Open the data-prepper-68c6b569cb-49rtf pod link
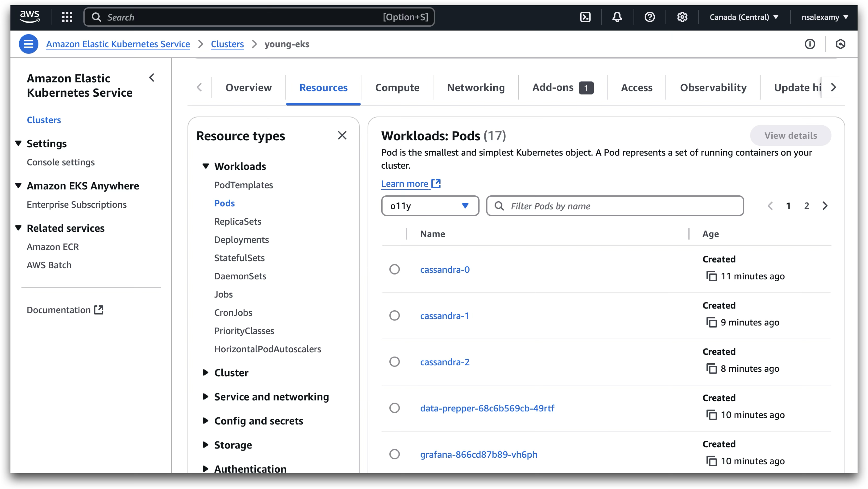The image size is (868, 489). coord(487,408)
